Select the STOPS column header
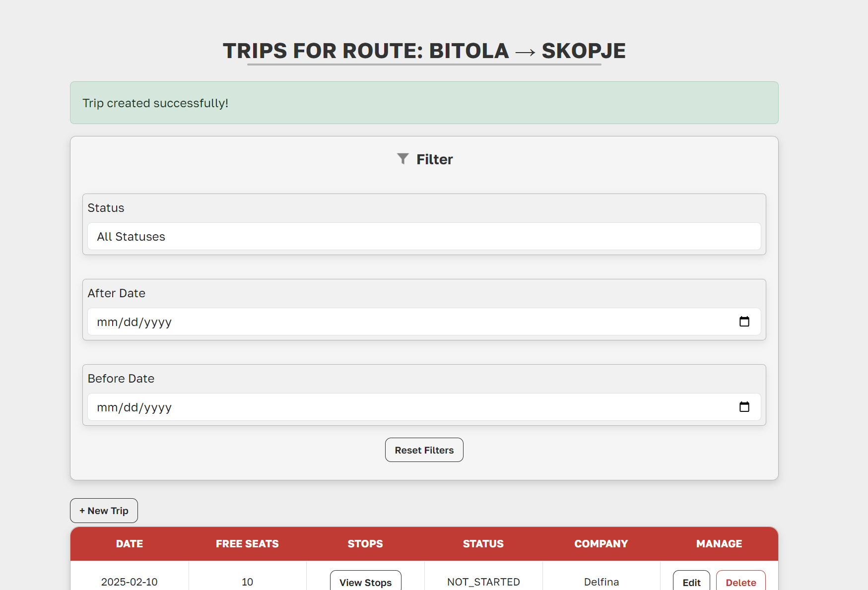 coord(365,544)
